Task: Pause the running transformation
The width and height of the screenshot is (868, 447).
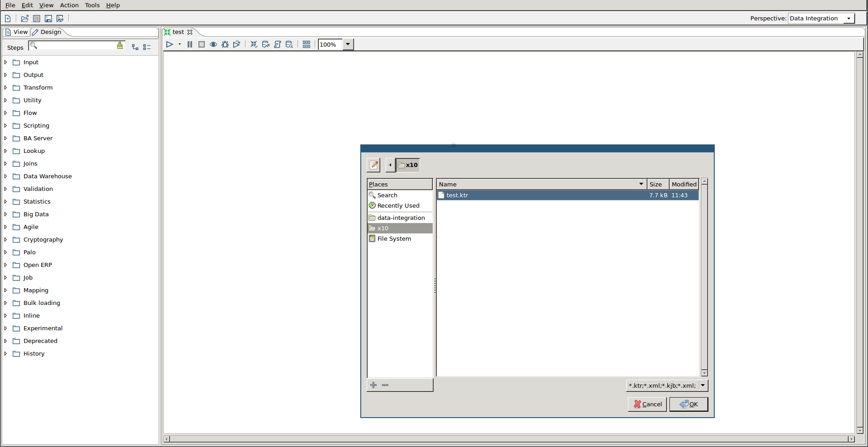Action: [190, 44]
